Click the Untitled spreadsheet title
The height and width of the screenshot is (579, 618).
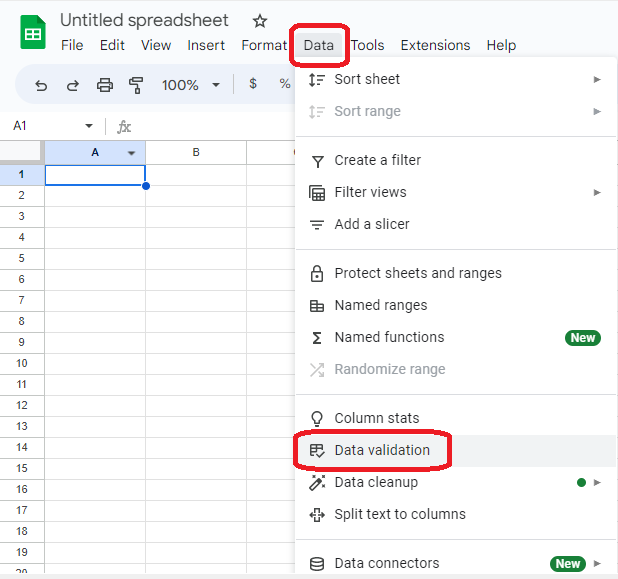(x=144, y=20)
